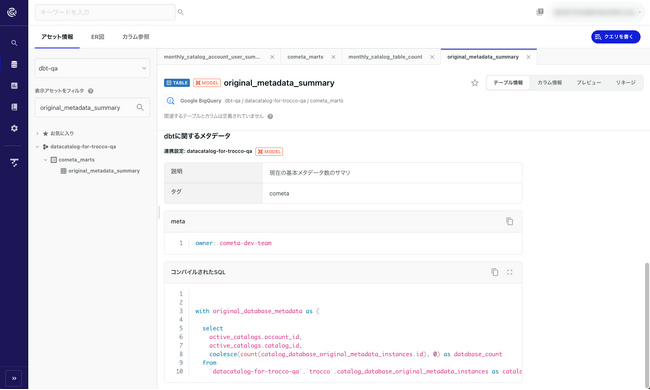Image resolution: width=650 pixels, height=390 pixels.
Task: Click the TABLE badge
Action: pyautogui.click(x=177, y=83)
